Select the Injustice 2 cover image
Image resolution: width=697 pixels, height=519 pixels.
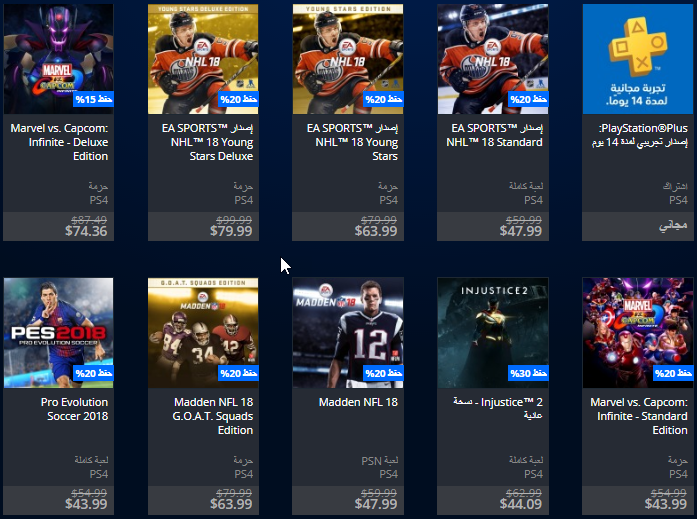(493, 333)
